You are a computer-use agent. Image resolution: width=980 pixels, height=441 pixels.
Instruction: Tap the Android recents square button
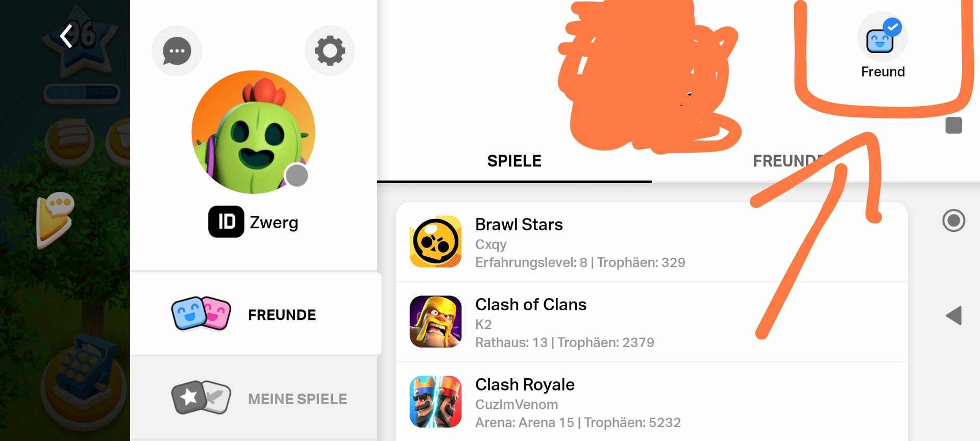click(953, 125)
